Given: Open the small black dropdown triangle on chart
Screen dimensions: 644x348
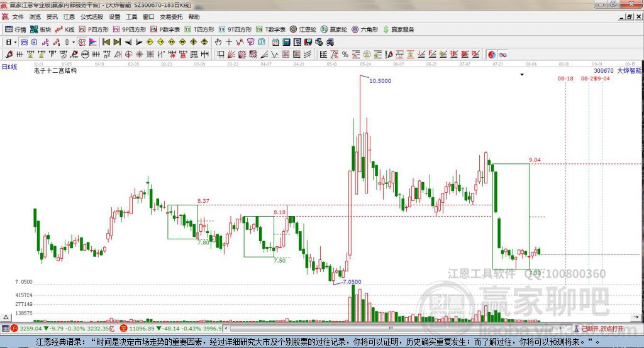Looking at the screenshot, I should tap(522, 75).
